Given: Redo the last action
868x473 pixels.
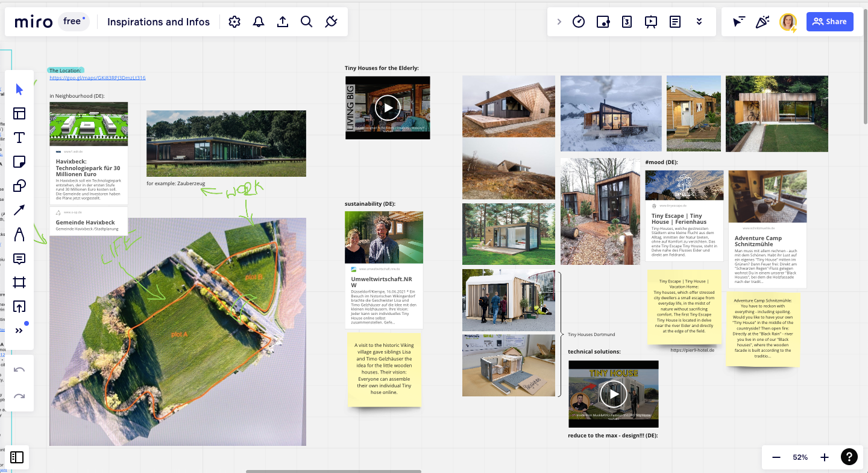Looking at the screenshot, I should pyautogui.click(x=19, y=396).
